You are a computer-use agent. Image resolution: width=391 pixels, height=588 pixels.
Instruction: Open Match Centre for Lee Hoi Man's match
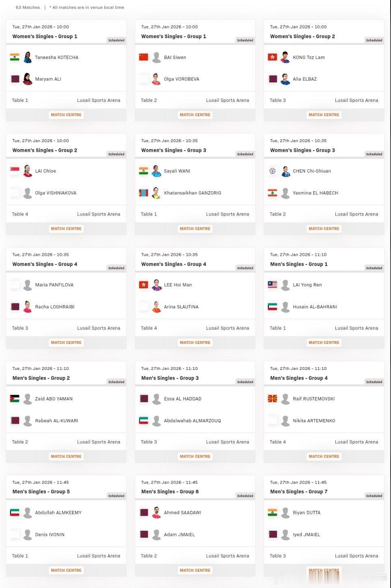[x=195, y=343]
